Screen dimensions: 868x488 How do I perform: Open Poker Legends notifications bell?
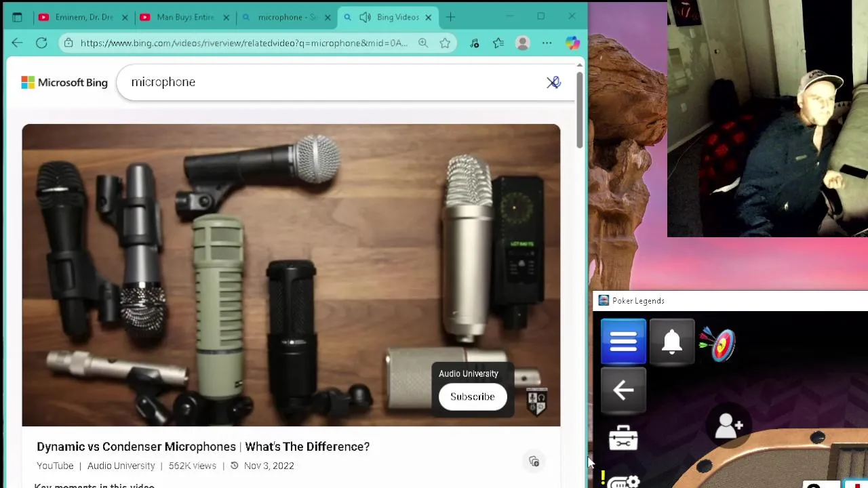point(671,342)
